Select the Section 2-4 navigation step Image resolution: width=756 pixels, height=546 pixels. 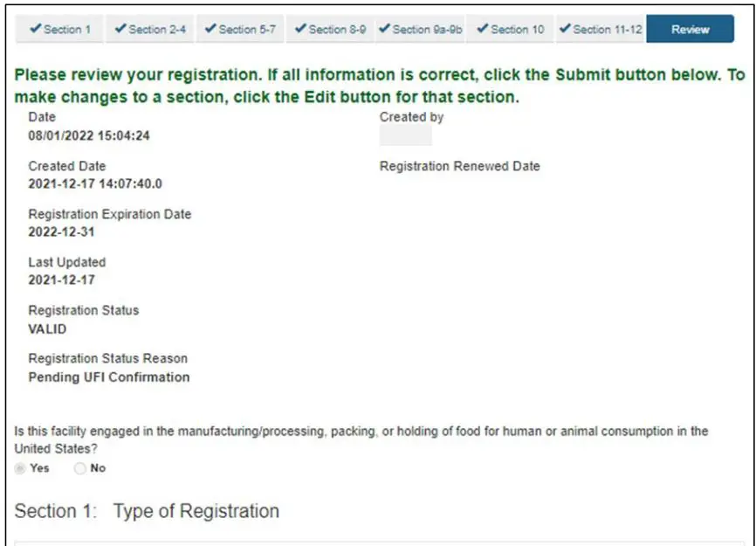(149, 29)
